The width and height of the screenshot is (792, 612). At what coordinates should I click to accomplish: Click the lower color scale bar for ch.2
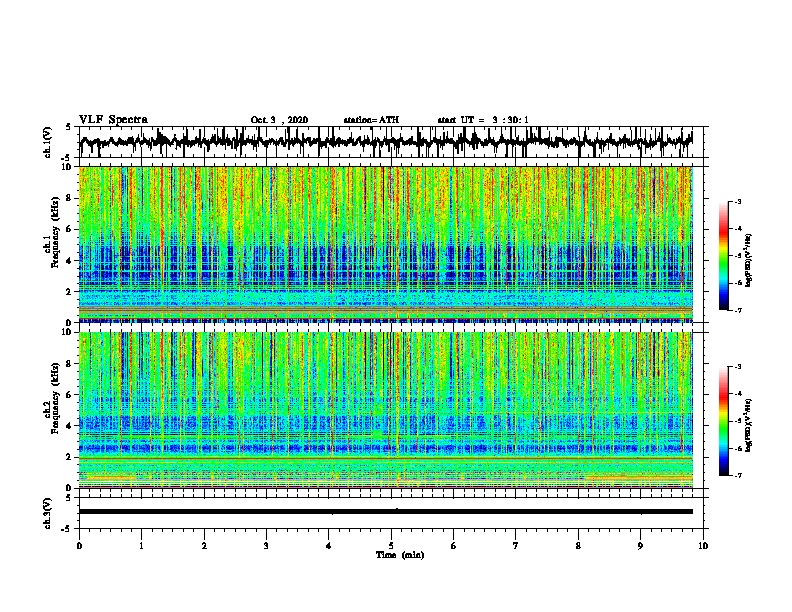pyautogui.click(x=723, y=421)
